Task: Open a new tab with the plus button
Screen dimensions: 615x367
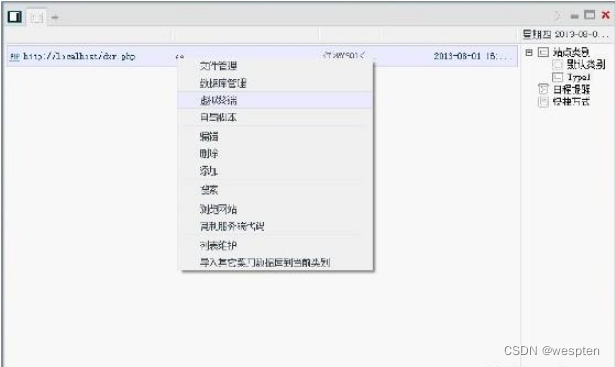Action: coord(55,17)
